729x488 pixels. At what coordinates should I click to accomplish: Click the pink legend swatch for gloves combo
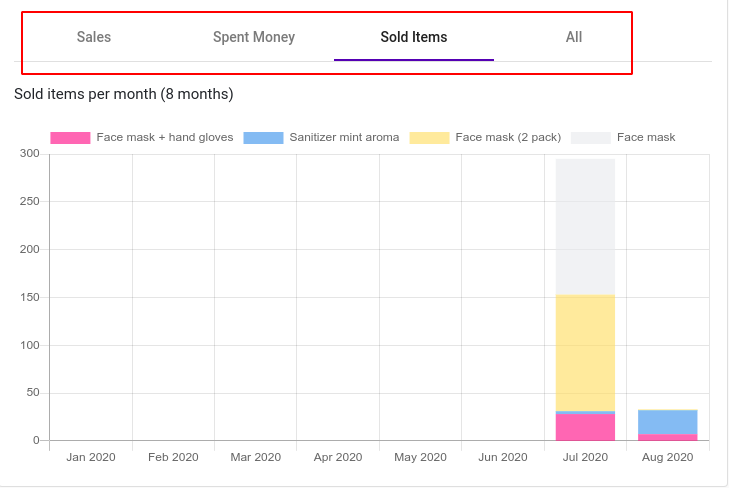[x=70, y=138]
